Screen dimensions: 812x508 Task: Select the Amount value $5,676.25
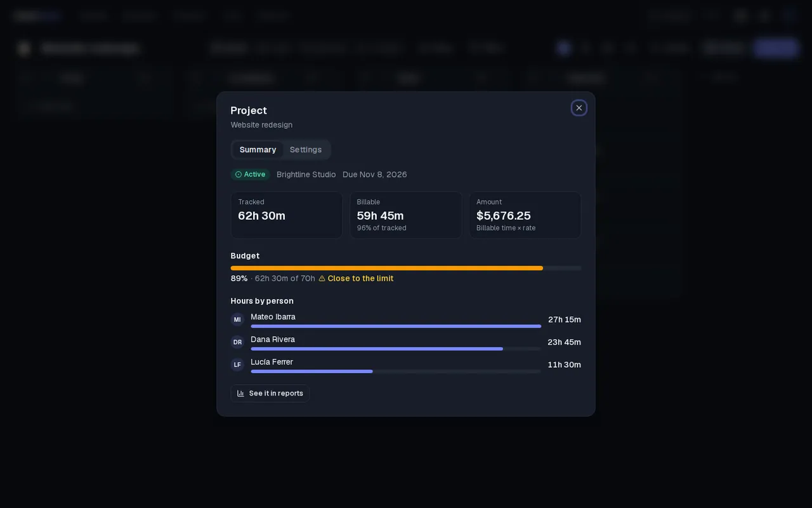[504, 216]
